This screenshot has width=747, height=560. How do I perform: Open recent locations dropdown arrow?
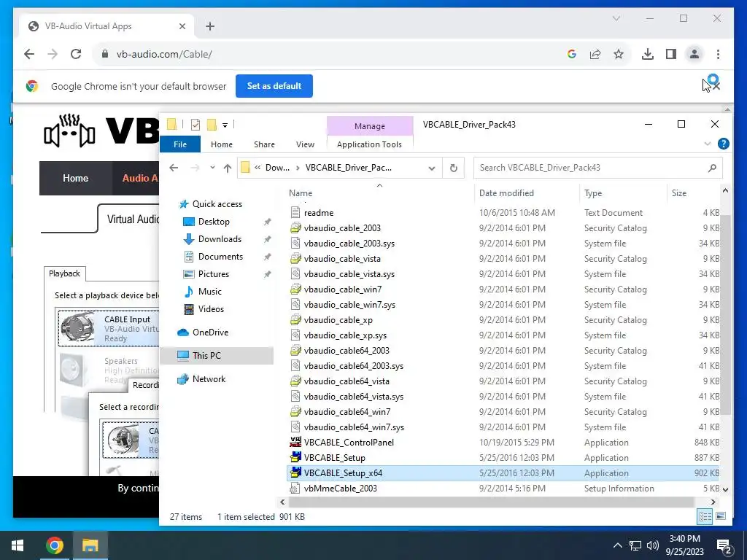click(x=212, y=168)
